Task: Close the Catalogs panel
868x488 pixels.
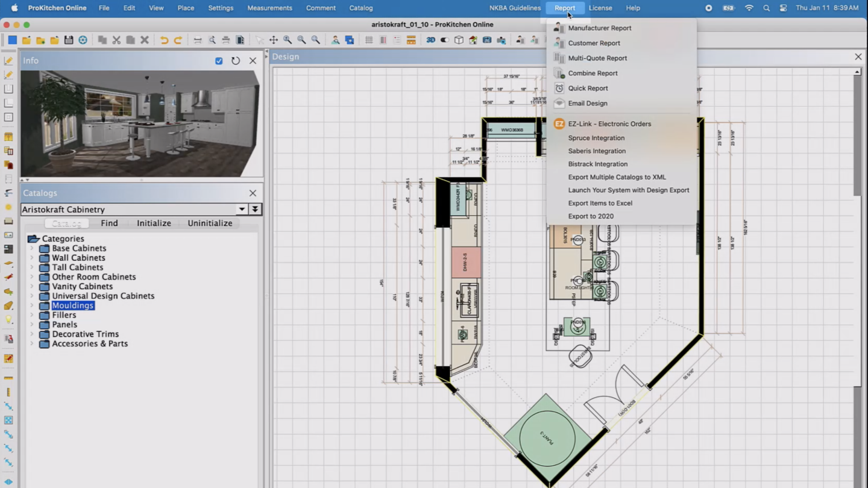Action: (x=253, y=193)
